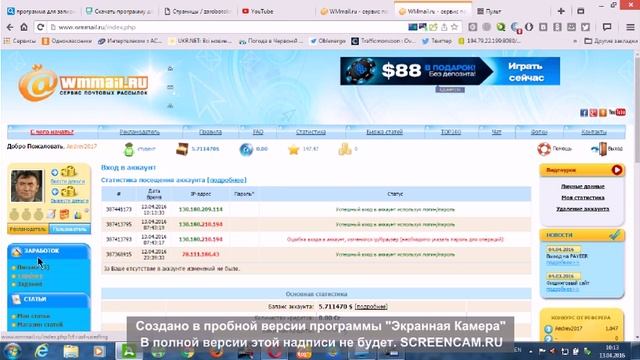Click 'Вывести деньги' withdraw link
This screenshot has width=640, height=360.
point(69,201)
